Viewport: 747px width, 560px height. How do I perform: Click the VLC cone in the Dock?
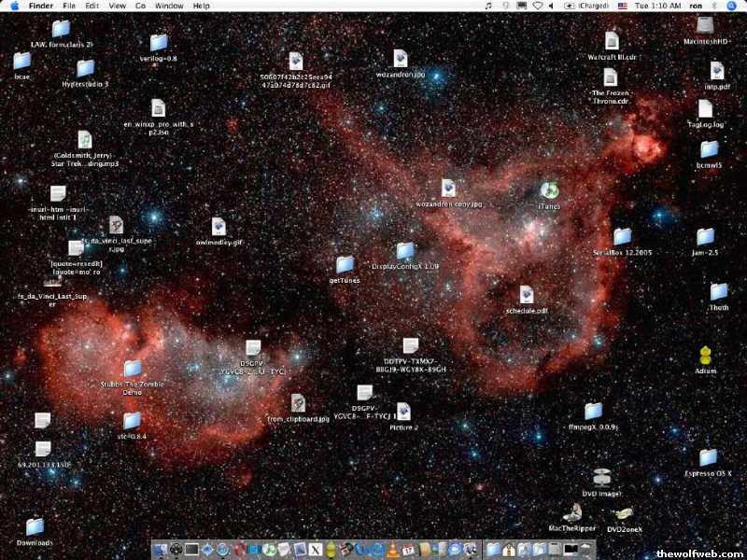[x=393, y=550]
